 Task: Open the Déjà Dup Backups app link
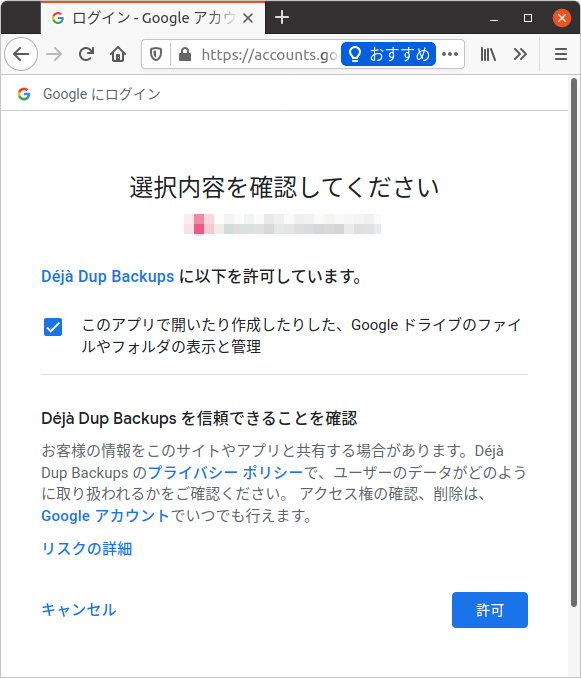(108, 276)
